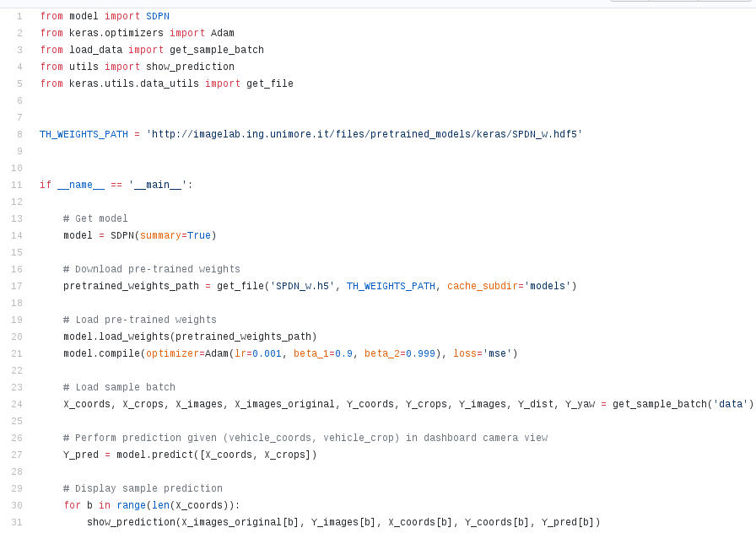Image resolution: width=756 pixels, height=533 pixels.
Task: Select line number 14 in the gutter
Action: coord(17,235)
